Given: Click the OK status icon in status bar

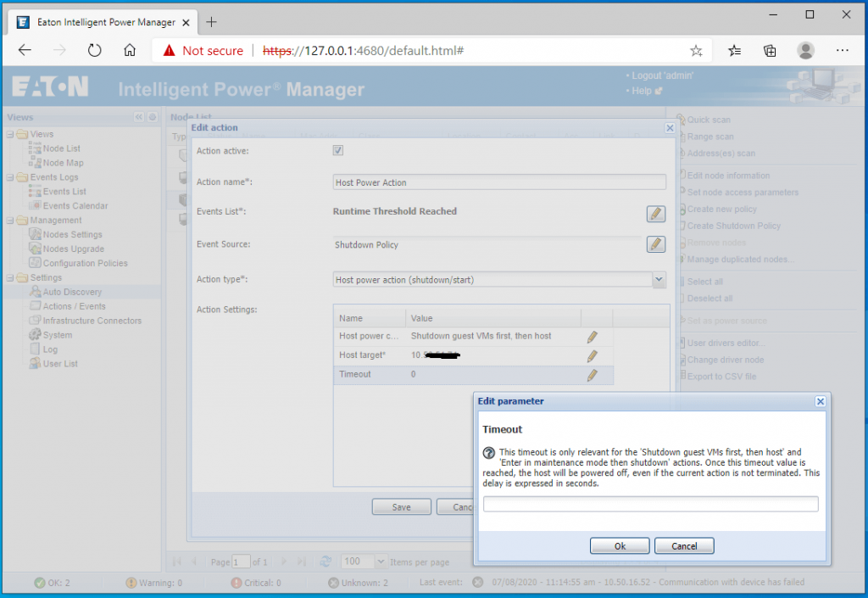Looking at the screenshot, I should 39,583.
